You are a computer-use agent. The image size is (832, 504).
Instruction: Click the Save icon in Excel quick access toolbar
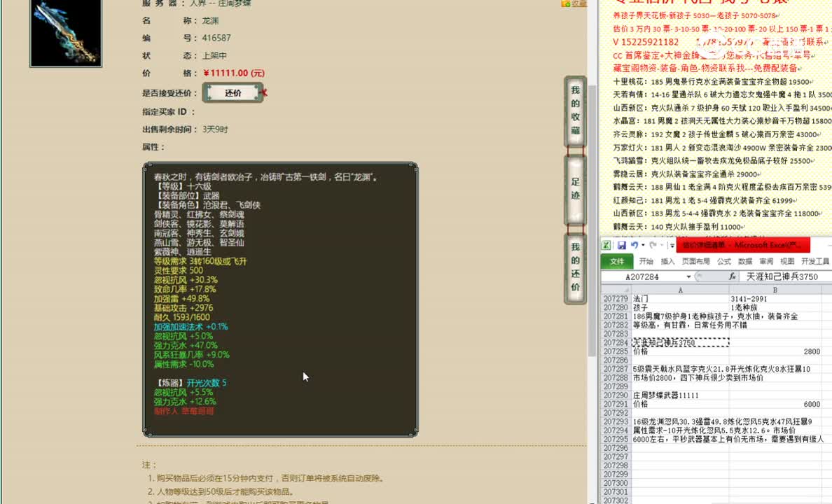pos(621,245)
